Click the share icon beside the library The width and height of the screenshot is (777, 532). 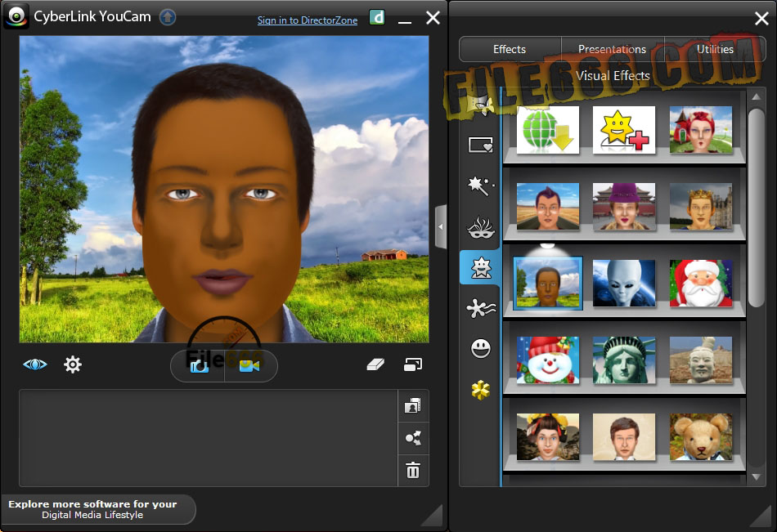pyautogui.click(x=413, y=438)
